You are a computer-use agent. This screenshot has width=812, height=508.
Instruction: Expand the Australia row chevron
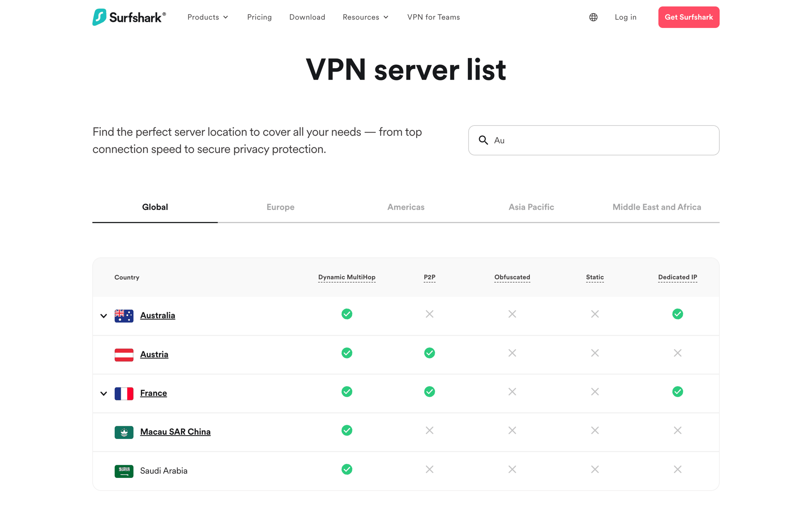[104, 316]
